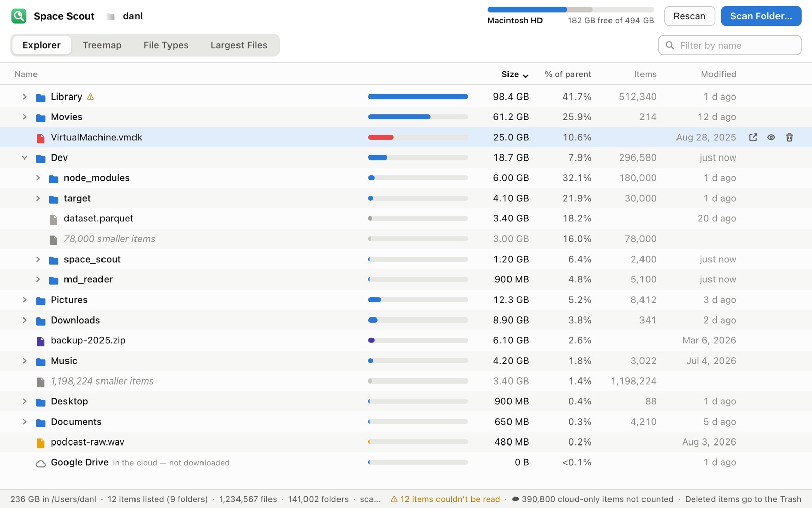Screen dimensions: 812x508
Task: Click the Library warning triangle icon
Action: 90,97
